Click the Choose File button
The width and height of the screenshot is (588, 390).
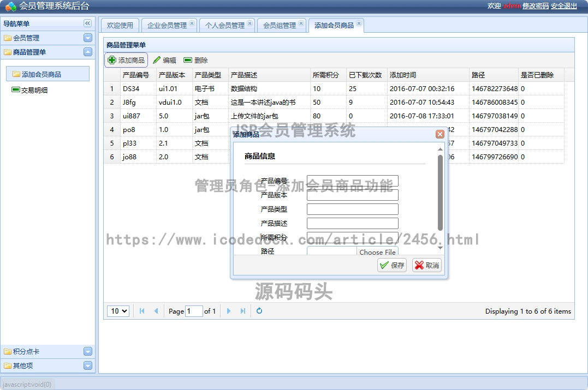pos(377,251)
